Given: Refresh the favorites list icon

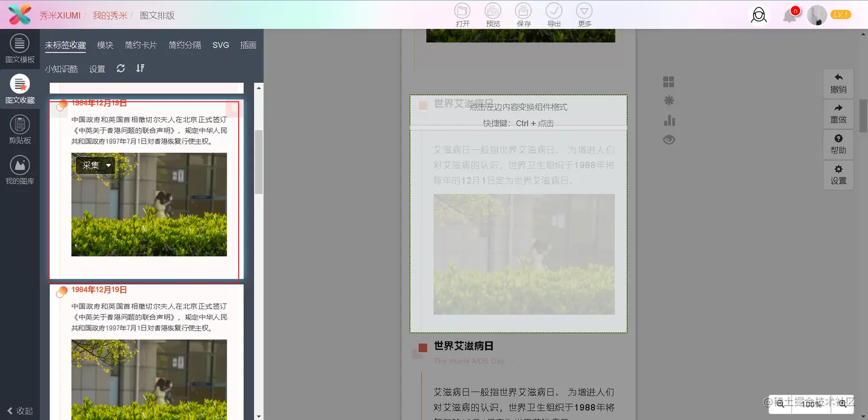Looking at the screenshot, I should (121, 68).
